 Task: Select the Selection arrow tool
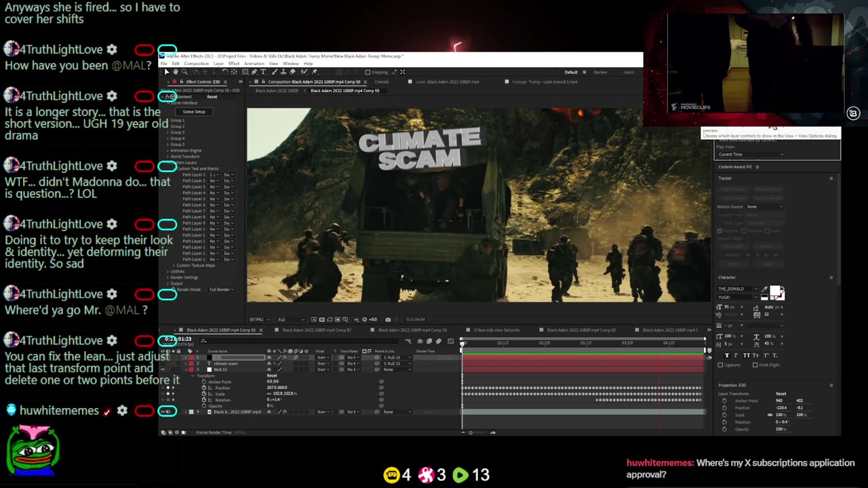167,72
